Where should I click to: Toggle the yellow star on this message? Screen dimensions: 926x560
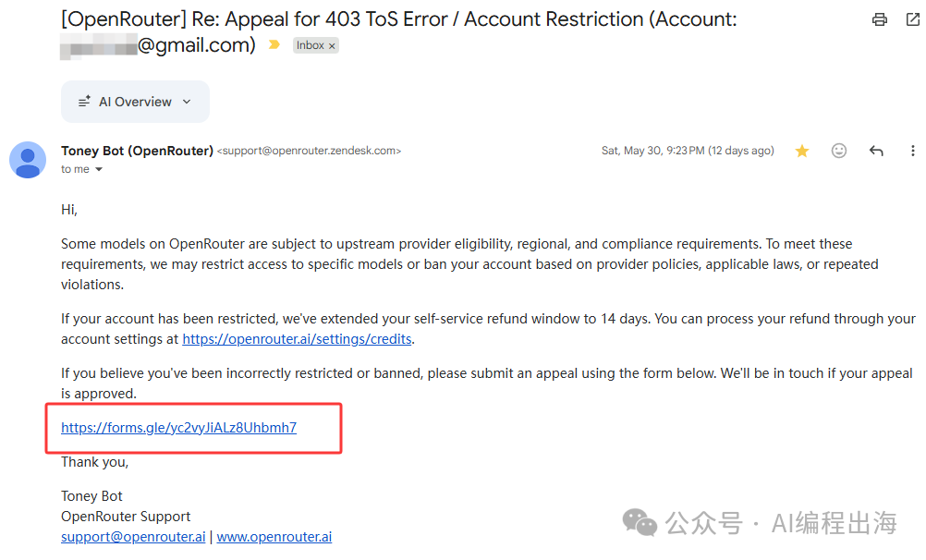click(x=802, y=152)
